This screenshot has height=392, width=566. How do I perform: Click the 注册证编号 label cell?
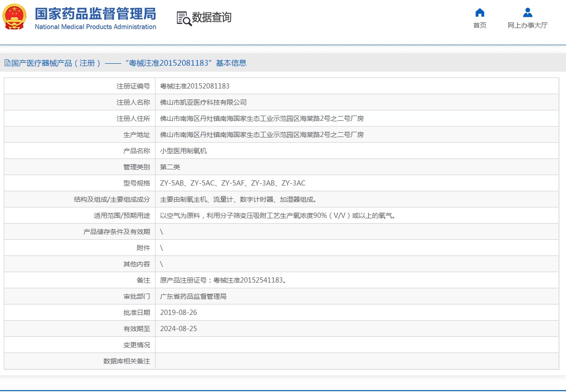79,86
